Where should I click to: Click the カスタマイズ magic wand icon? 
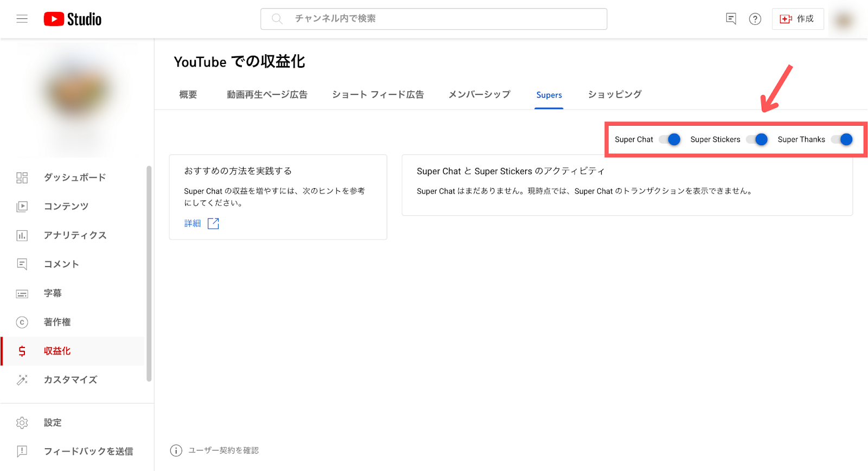(x=22, y=380)
